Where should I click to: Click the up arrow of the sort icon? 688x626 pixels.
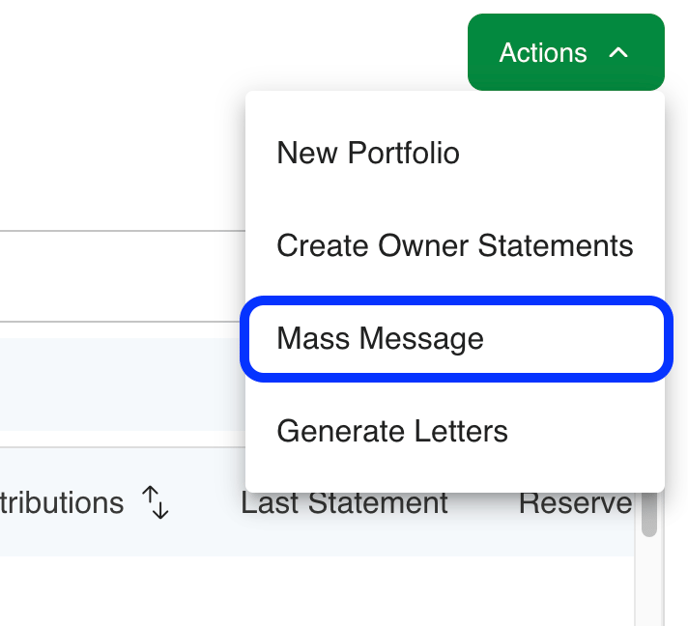point(150,496)
